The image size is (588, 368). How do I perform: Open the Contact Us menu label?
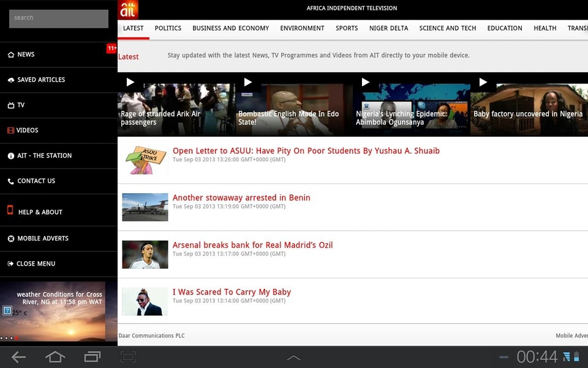coord(36,181)
